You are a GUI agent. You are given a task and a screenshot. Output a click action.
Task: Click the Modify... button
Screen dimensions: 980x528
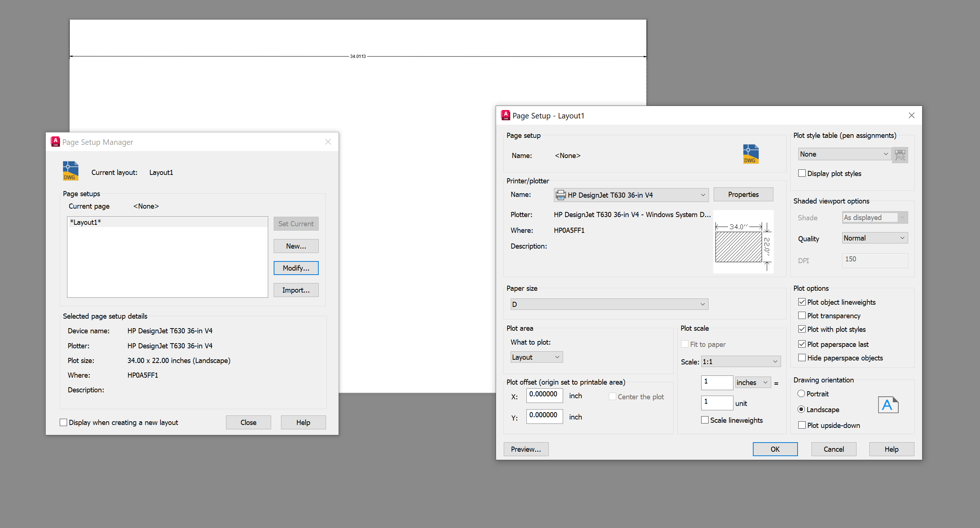click(x=296, y=268)
